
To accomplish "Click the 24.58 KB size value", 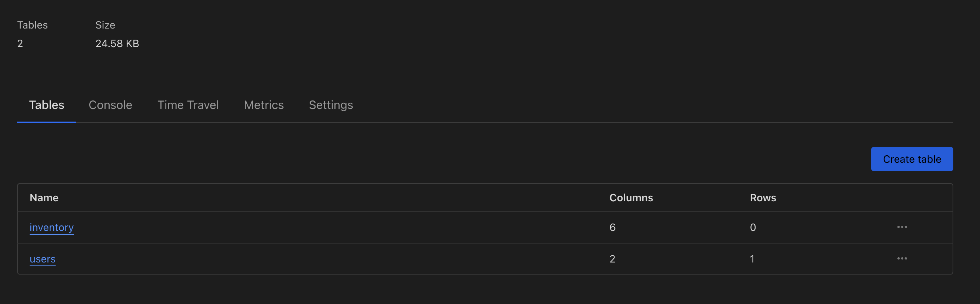I will 117,43.
